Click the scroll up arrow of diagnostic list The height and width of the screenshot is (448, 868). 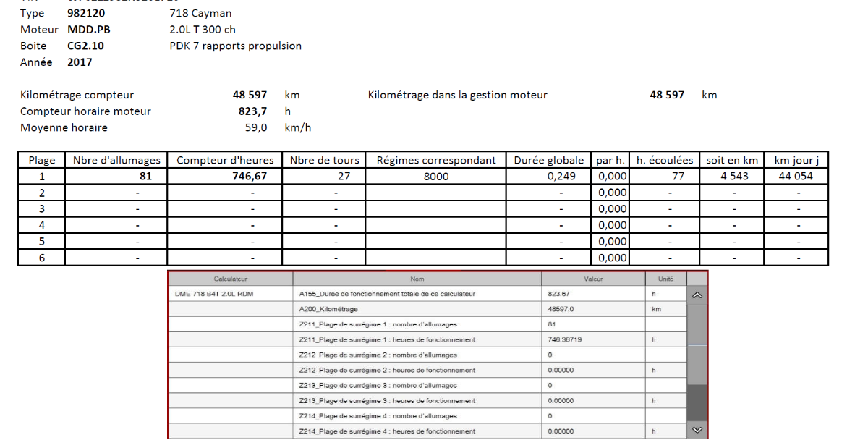pos(697,295)
